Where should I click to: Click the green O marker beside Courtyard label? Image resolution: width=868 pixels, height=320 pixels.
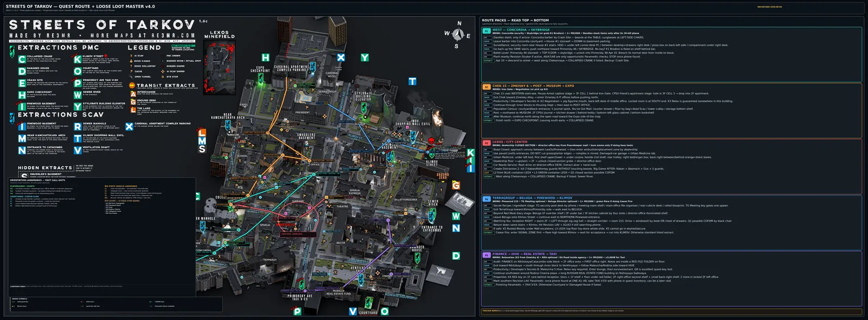tap(385, 311)
